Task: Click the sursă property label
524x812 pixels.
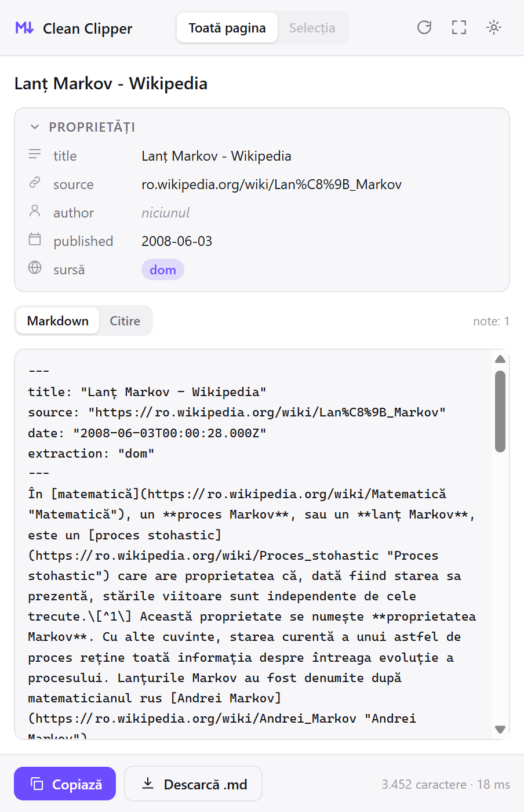Action: pyautogui.click(x=69, y=270)
